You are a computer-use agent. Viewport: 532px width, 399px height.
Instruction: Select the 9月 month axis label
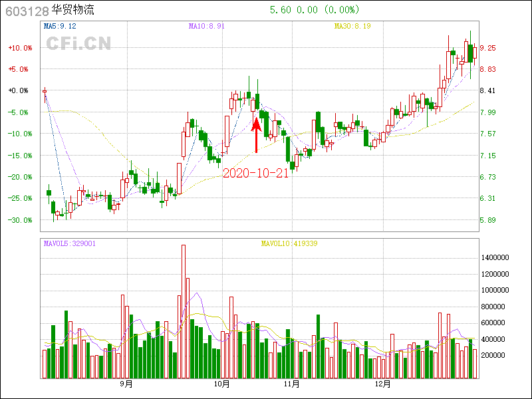(126, 384)
